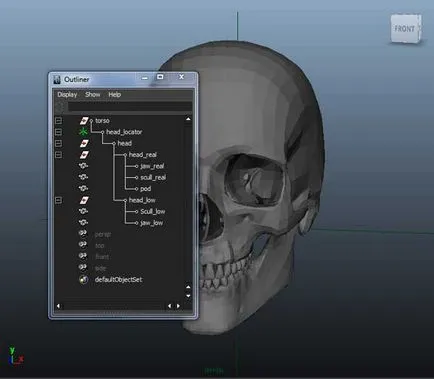Screen dimensions: 434x379
Task: Click the Outliner search filter field
Action: (x=129, y=107)
